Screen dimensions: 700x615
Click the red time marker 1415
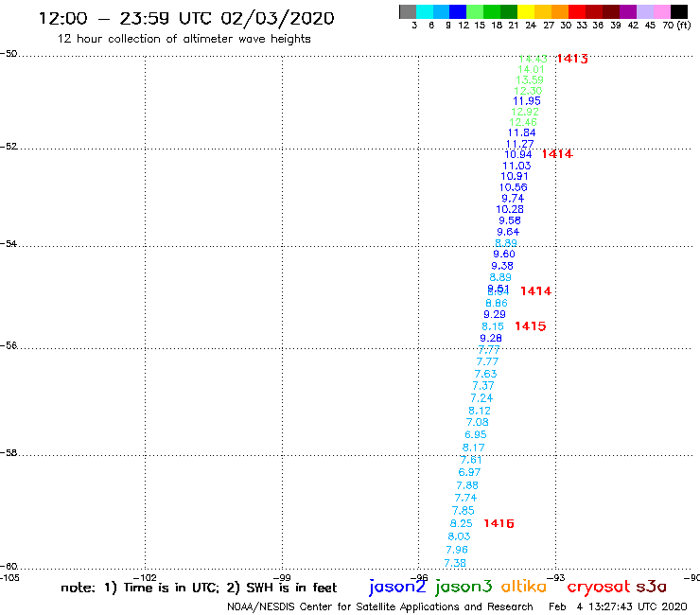tap(531, 326)
